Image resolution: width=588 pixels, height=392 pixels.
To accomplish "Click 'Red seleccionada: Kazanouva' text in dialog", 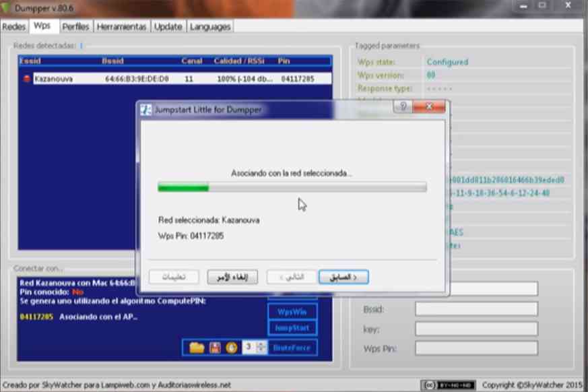I will pyautogui.click(x=209, y=220).
